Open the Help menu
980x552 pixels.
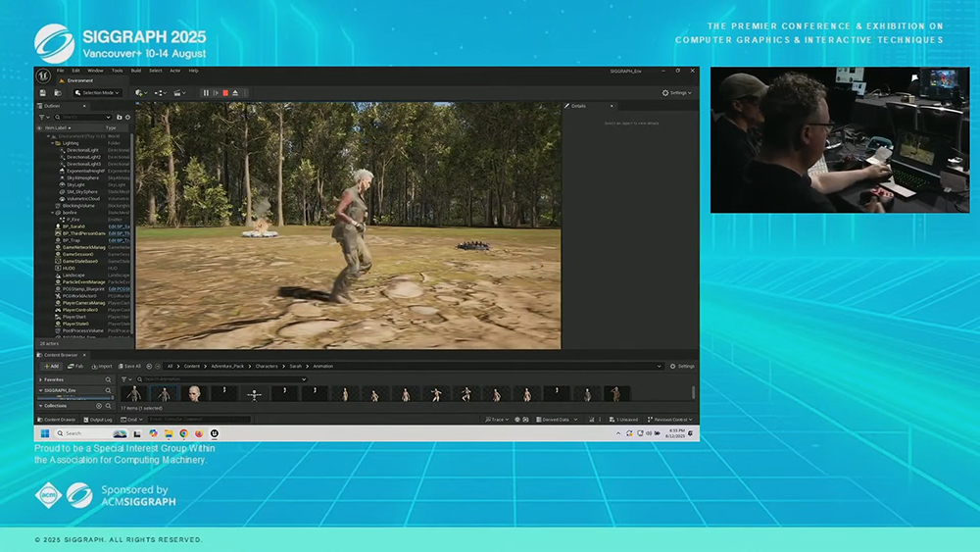pos(194,71)
